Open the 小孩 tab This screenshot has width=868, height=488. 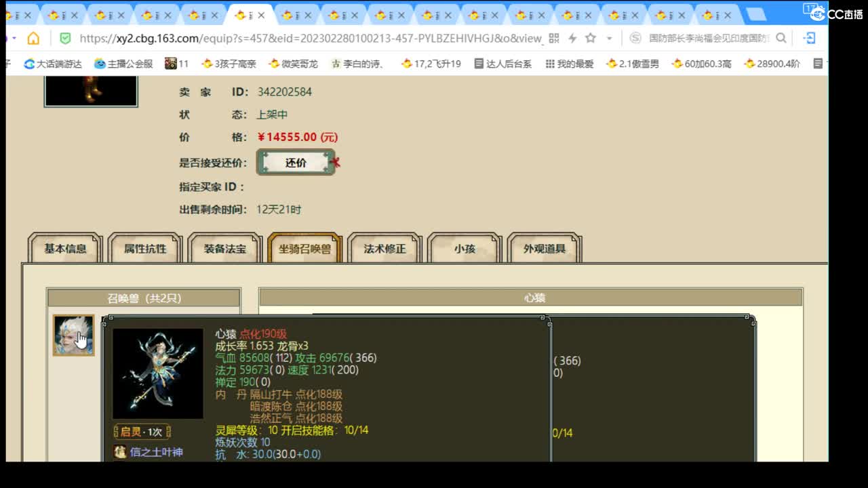[465, 249]
